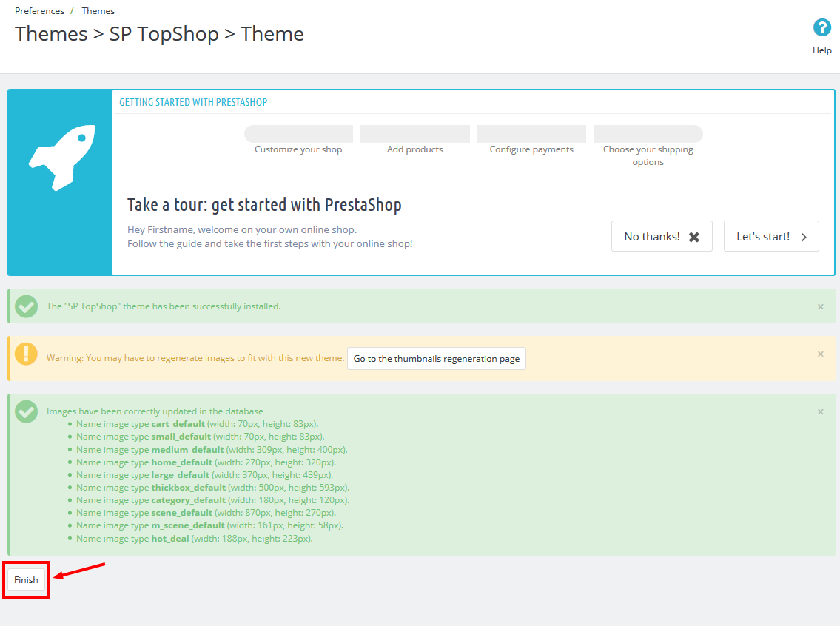Start the tour with Let's start
This screenshot has width=840, height=626.
click(x=771, y=236)
